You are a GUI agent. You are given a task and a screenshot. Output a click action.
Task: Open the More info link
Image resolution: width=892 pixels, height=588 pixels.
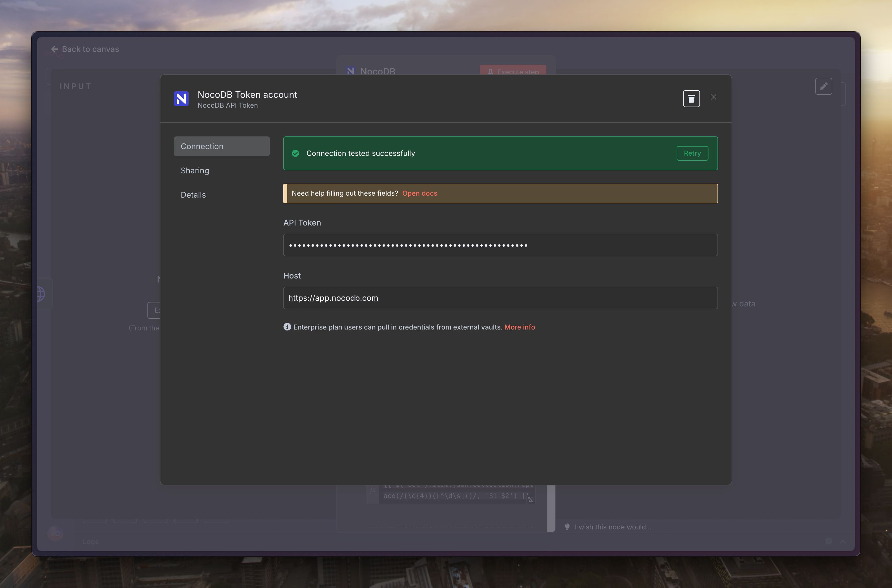point(519,327)
